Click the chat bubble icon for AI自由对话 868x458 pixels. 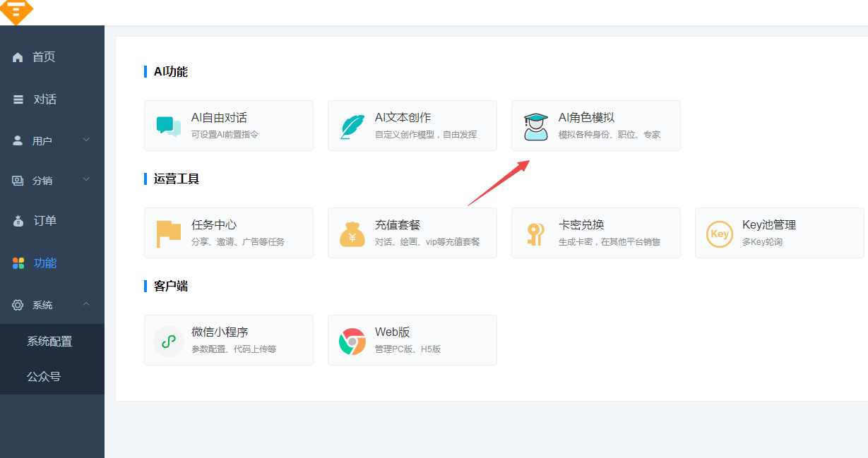[x=169, y=126]
